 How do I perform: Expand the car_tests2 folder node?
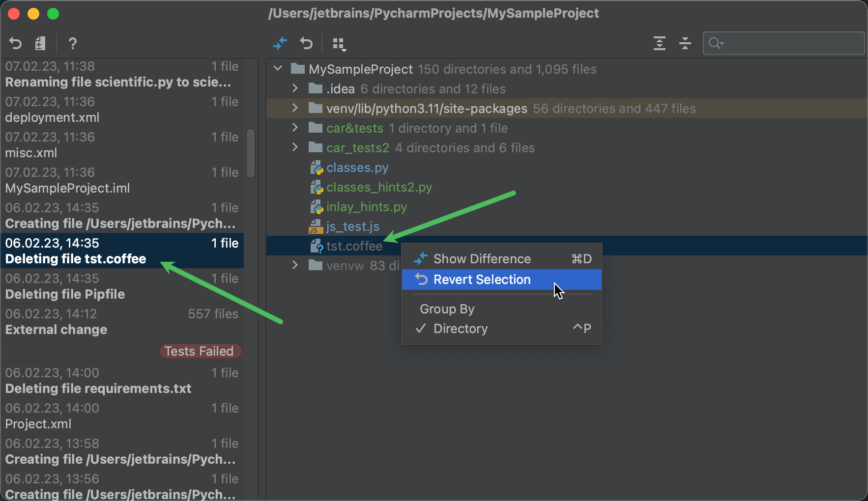point(295,147)
